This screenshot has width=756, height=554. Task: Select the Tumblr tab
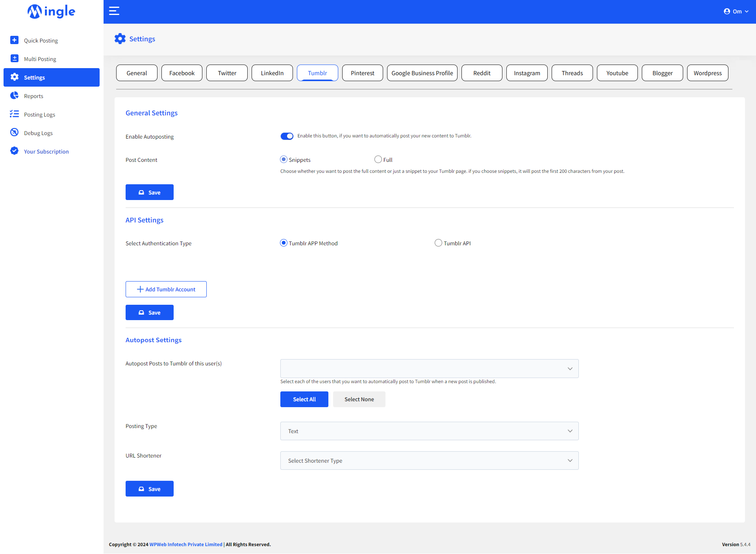coord(317,73)
